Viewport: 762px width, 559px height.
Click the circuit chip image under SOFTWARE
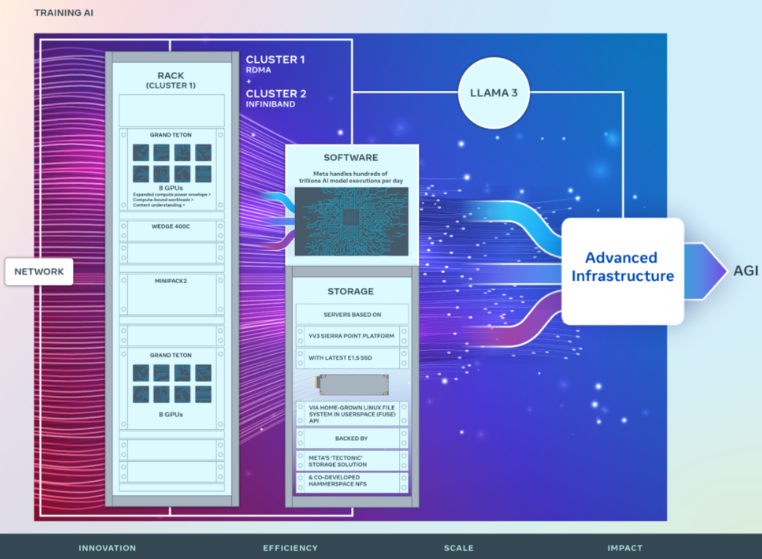(x=351, y=222)
